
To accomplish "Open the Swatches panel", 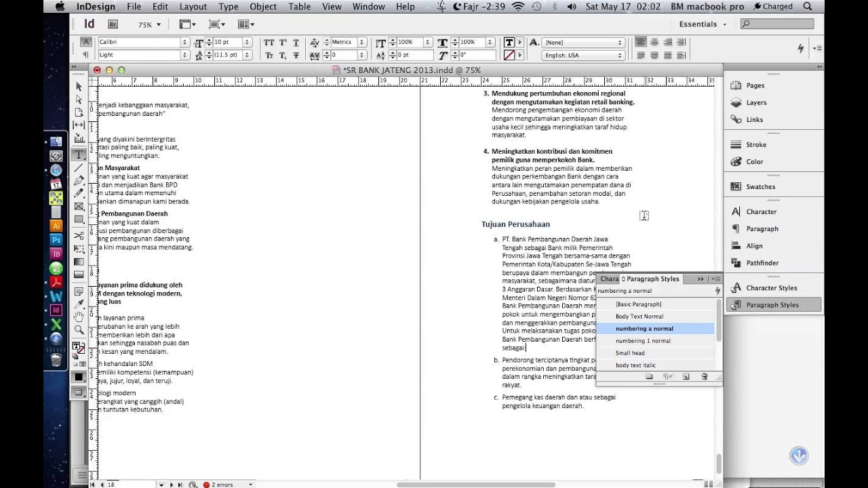I will tap(760, 186).
